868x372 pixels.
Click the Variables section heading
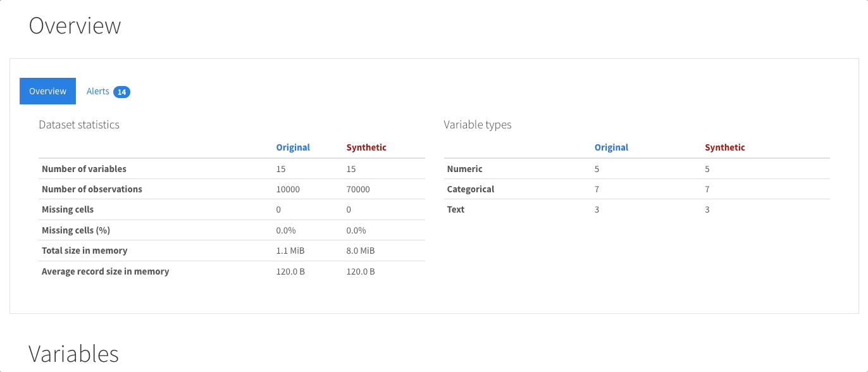tap(73, 354)
